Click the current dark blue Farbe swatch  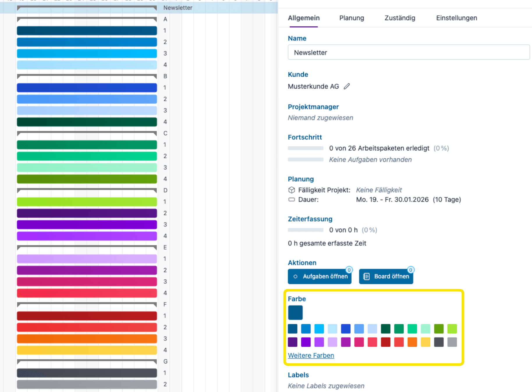[295, 313]
